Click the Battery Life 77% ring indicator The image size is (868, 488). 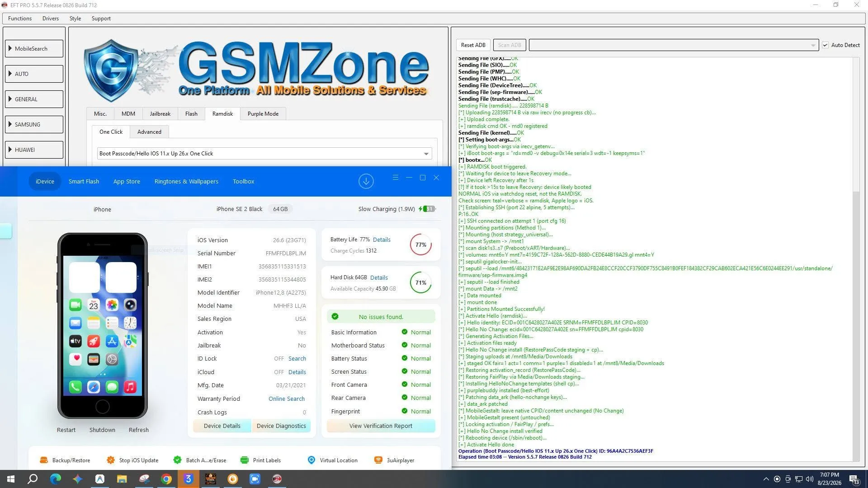[421, 244]
